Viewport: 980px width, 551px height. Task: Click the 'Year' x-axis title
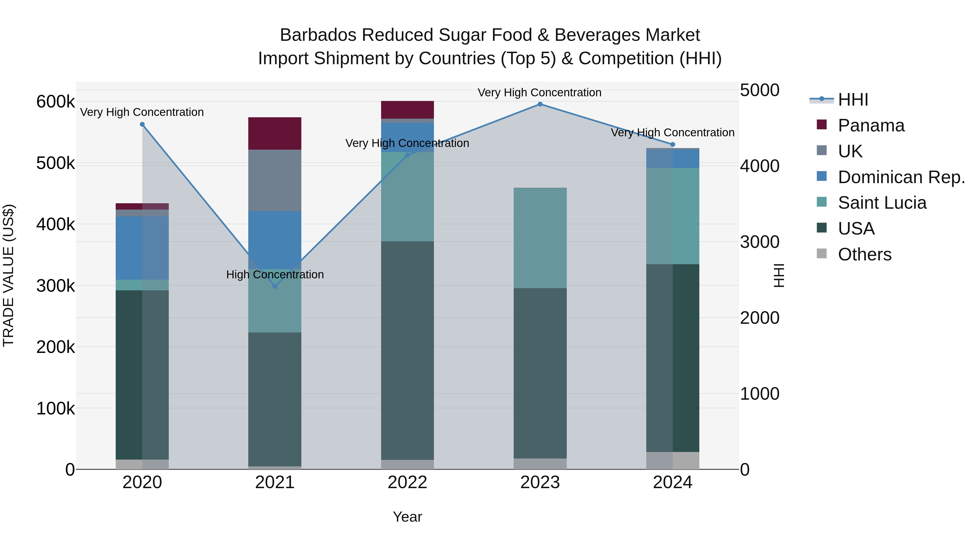tap(408, 517)
